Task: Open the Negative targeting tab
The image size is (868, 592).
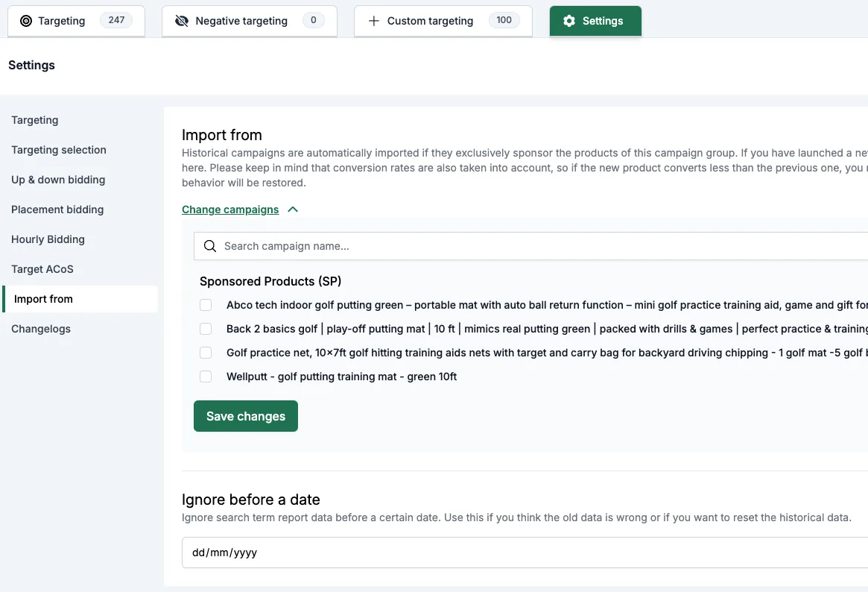Action: (249, 21)
